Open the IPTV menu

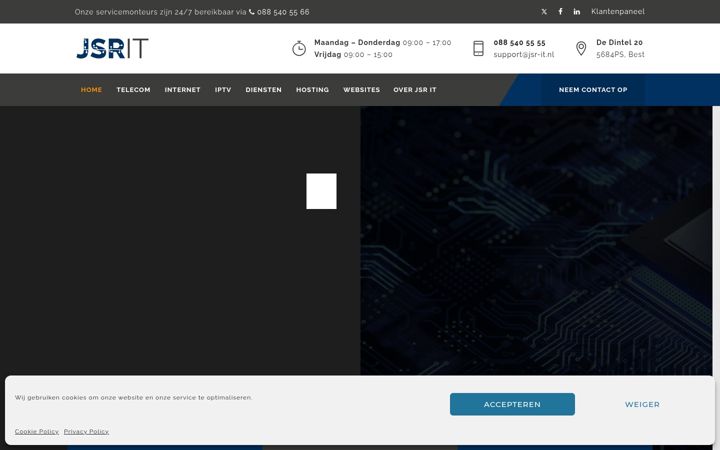tap(223, 90)
